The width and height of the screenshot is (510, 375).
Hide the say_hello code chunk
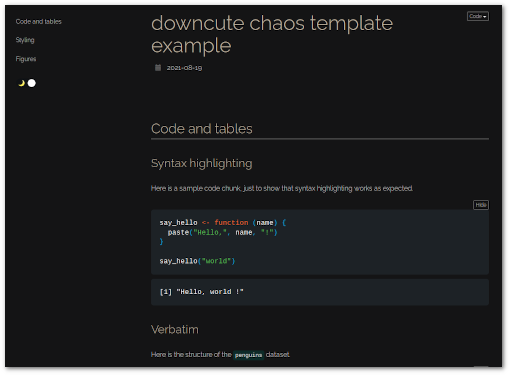(x=481, y=205)
